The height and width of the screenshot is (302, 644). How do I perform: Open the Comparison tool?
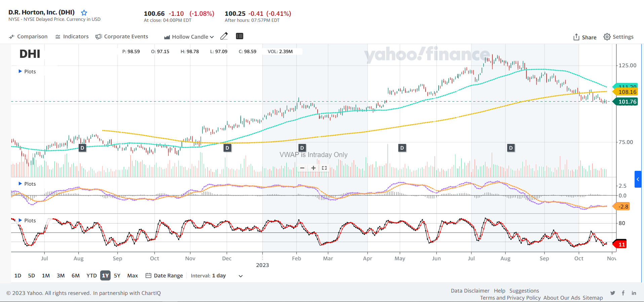[28, 37]
